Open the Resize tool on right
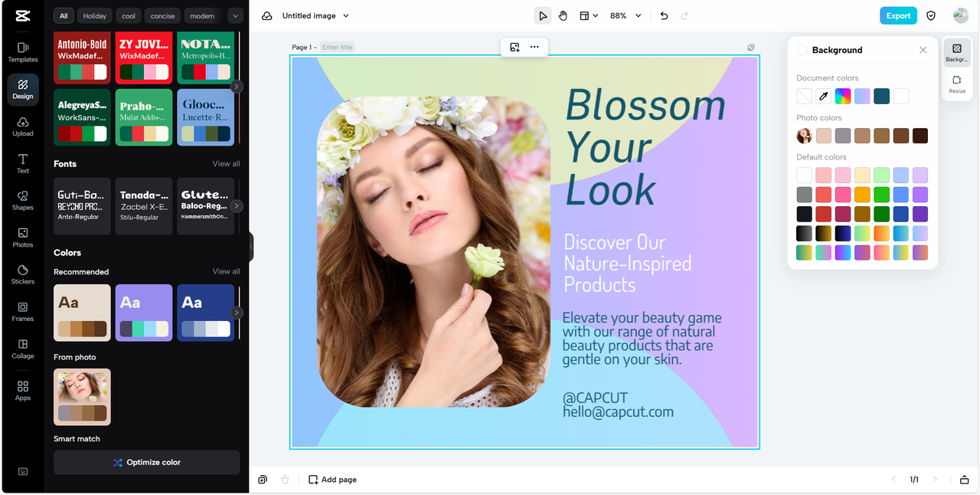 click(x=957, y=84)
